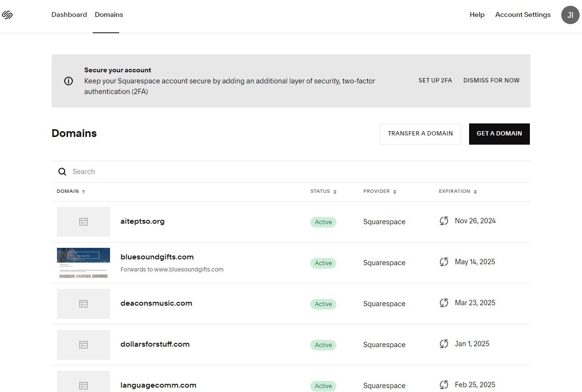The image size is (582, 392).
Task: Click the 'Secure your account' heading
Action: pyautogui.click(x=118, y=70)
